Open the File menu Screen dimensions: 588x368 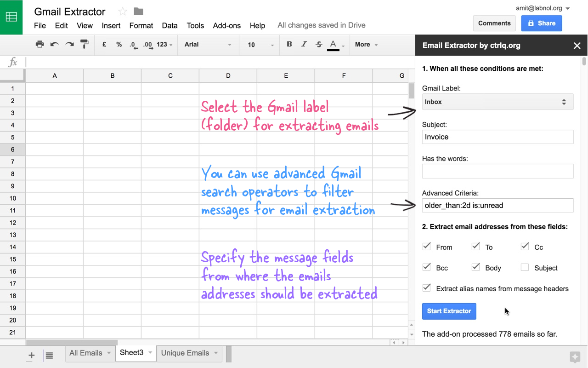[40, 26]
